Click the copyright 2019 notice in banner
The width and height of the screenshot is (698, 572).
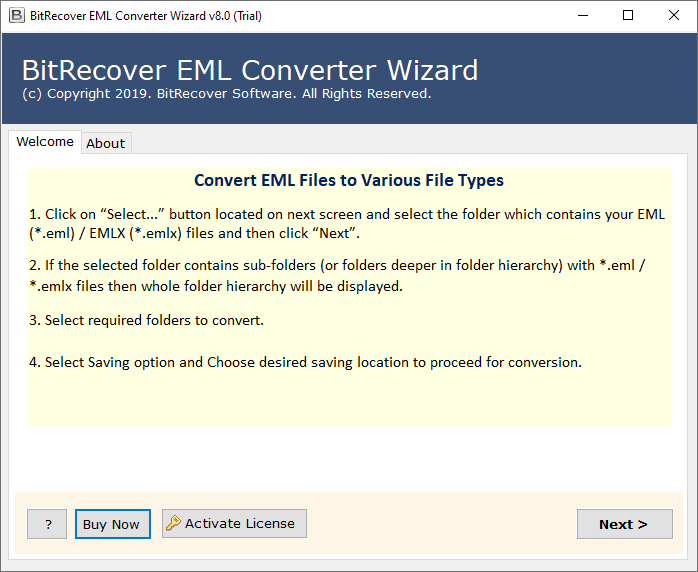coord(226,94)
